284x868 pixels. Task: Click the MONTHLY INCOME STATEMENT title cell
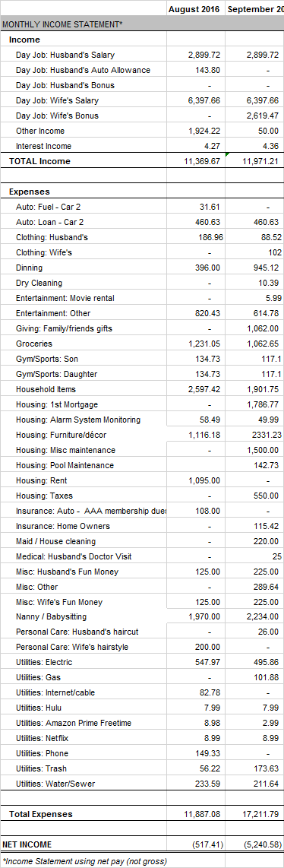(x=84, y=24)
